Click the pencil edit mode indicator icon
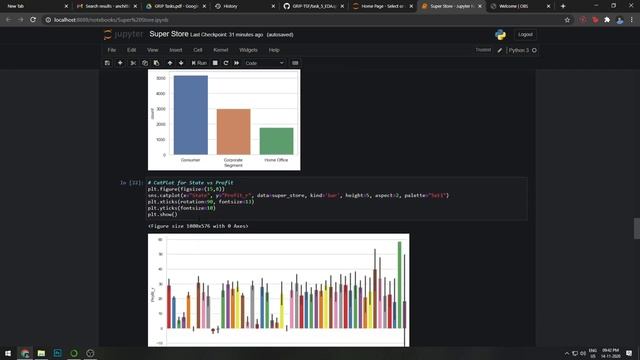Image resolution: width=640 pixels, height=360 pixels. 500,50
